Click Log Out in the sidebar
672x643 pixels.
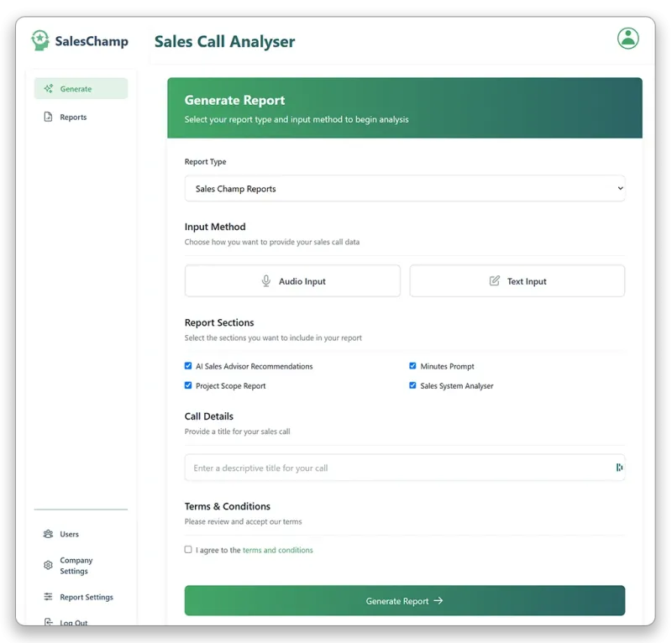(73, 622)
